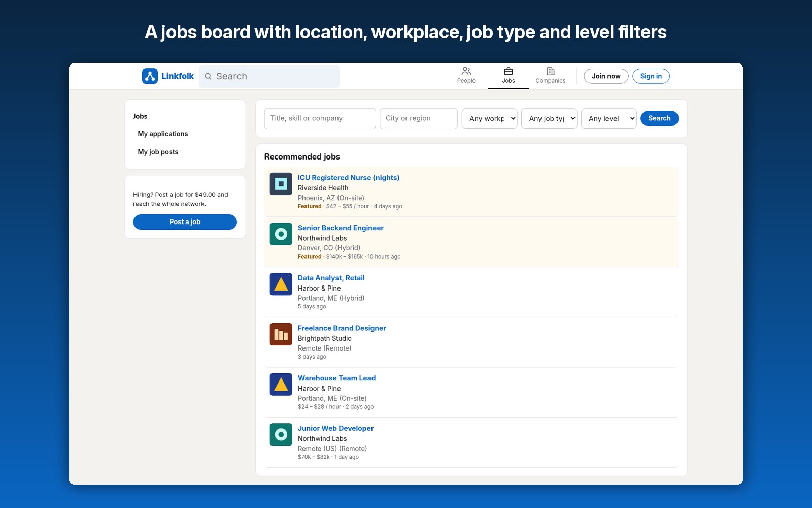Screen dimensions: 812x508
Task: Open My job posts in the sidebar
Action: [x=158, y=152]
